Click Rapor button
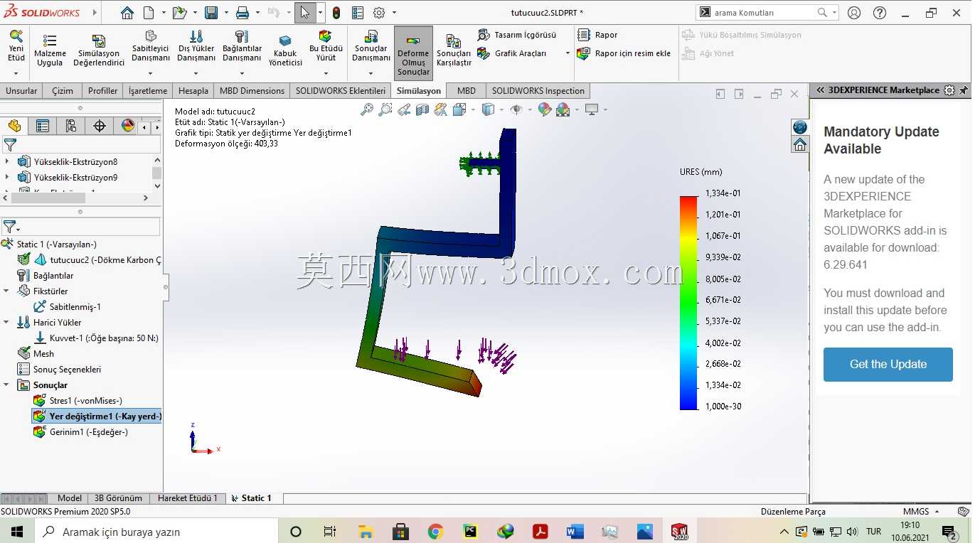Image resolution: width=980 pixels, height=543 pixels. click(598, 35)
